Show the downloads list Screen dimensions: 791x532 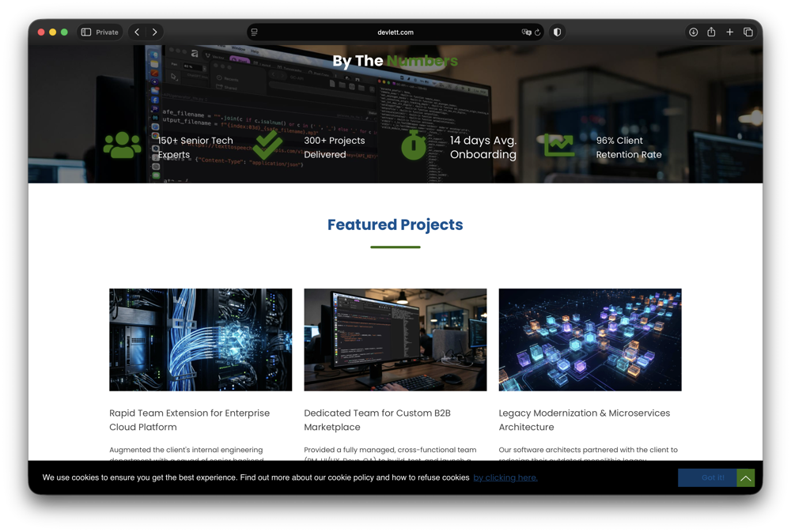(694, 32)
